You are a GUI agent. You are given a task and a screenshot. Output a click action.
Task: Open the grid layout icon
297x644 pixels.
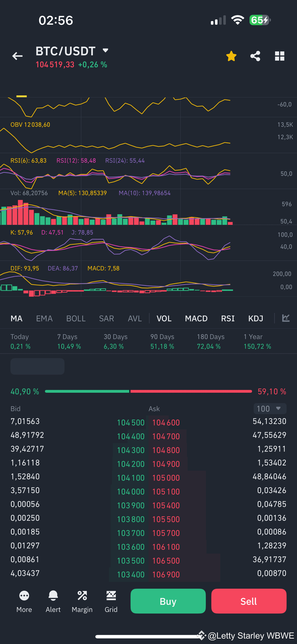[x=280, y=56]
